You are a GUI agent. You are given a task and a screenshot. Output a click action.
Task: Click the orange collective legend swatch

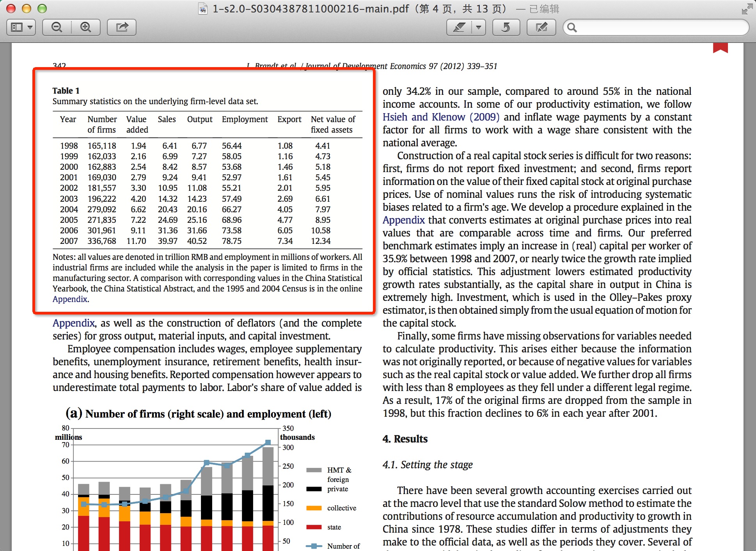314,508
